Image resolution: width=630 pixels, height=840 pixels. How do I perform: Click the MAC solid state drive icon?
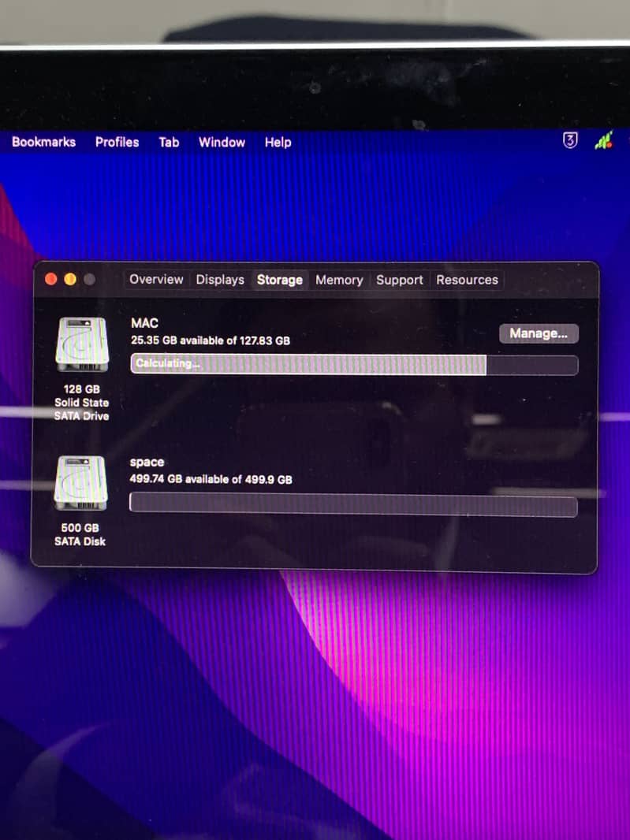coord(82,344)
